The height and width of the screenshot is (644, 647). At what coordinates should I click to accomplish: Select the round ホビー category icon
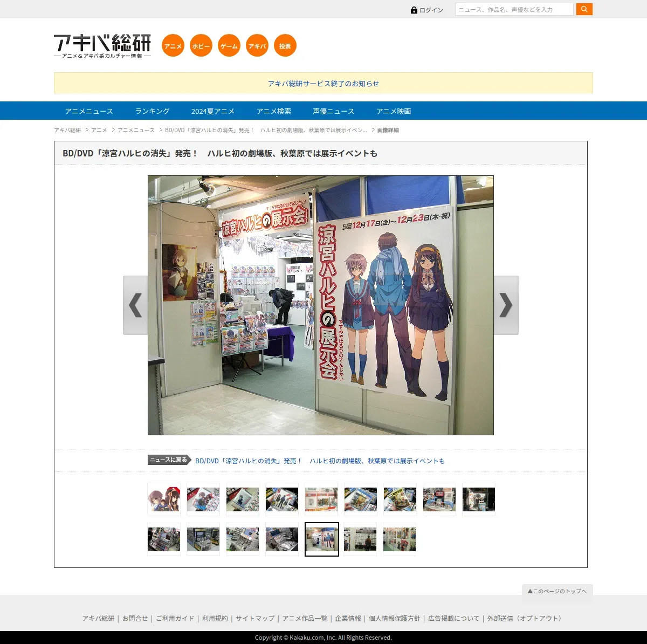click(x=201, y=45)
